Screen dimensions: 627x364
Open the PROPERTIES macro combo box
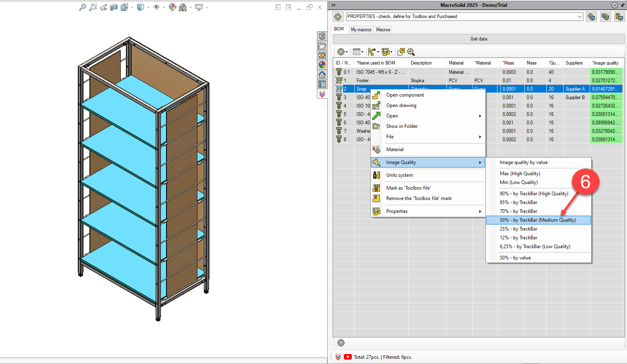click(x=465, y=16)
